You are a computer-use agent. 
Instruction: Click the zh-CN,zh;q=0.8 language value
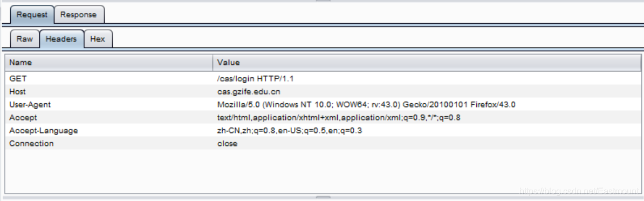point(290,131)
